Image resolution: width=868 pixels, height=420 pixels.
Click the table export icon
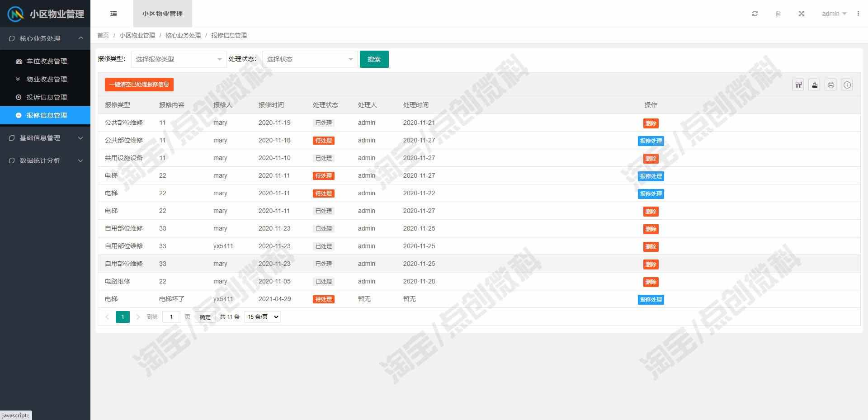pyautogui.click(x=815, y=85)
